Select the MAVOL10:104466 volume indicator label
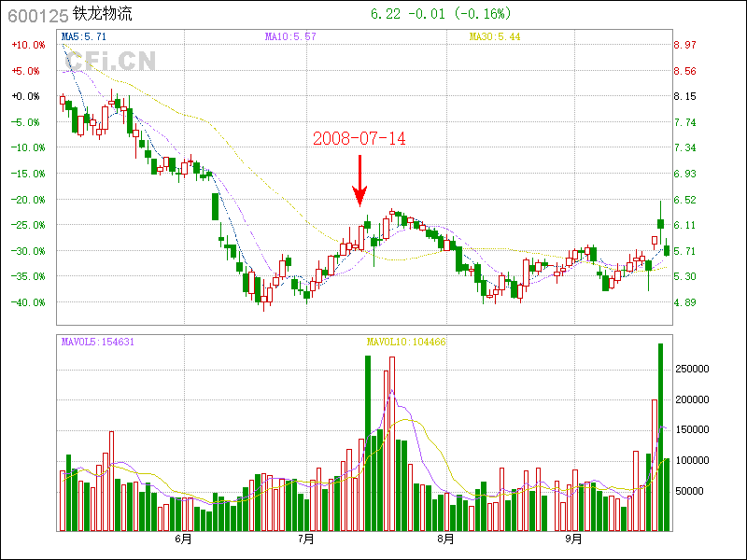Image resolution: width=747 pixels, height=560 pixels. tap(406, 342)
